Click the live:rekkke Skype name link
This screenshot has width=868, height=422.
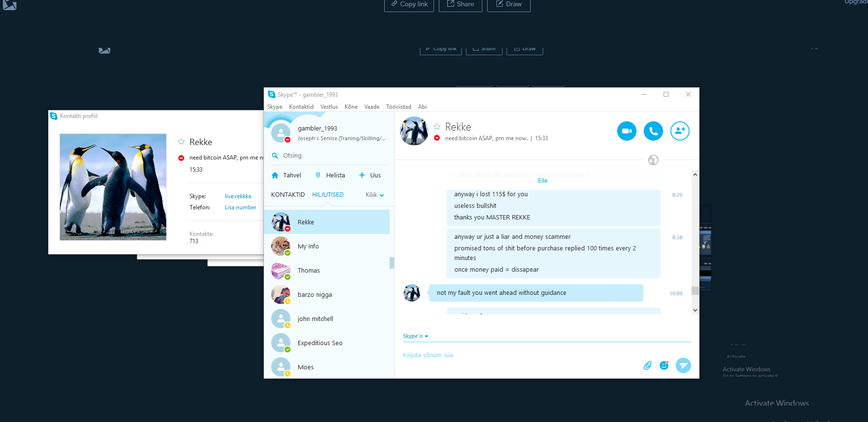[x=238, y=196]
